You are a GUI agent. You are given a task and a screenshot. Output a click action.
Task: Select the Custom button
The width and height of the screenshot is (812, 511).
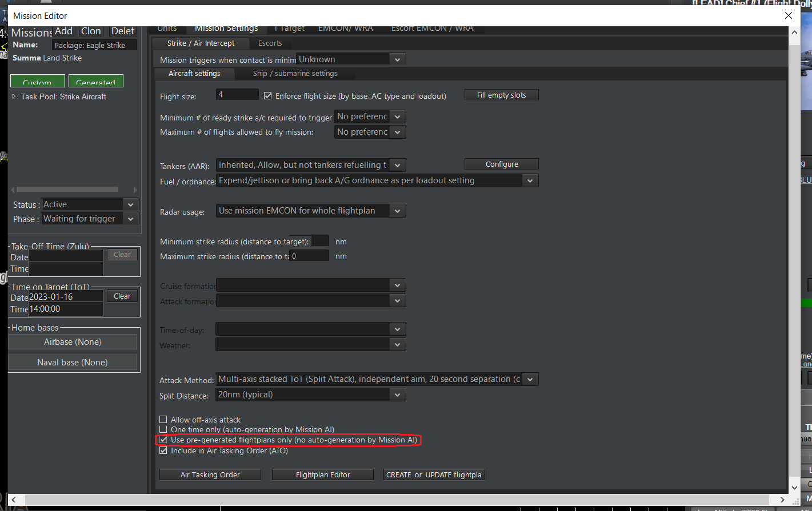(38, 81)
